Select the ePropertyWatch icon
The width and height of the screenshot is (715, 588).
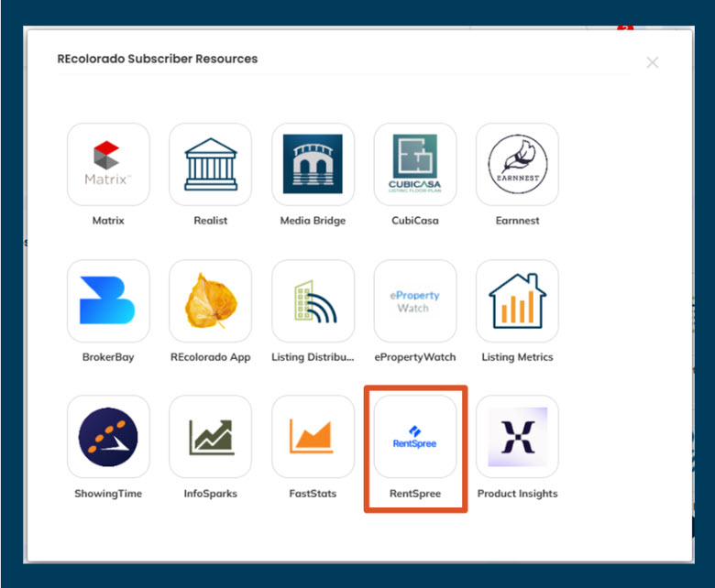[415, 301]
